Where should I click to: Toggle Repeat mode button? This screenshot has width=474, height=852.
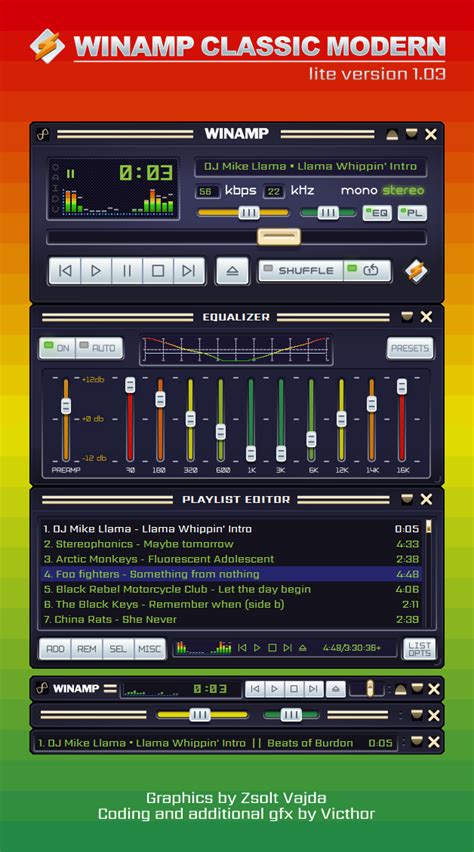[367, 271]
